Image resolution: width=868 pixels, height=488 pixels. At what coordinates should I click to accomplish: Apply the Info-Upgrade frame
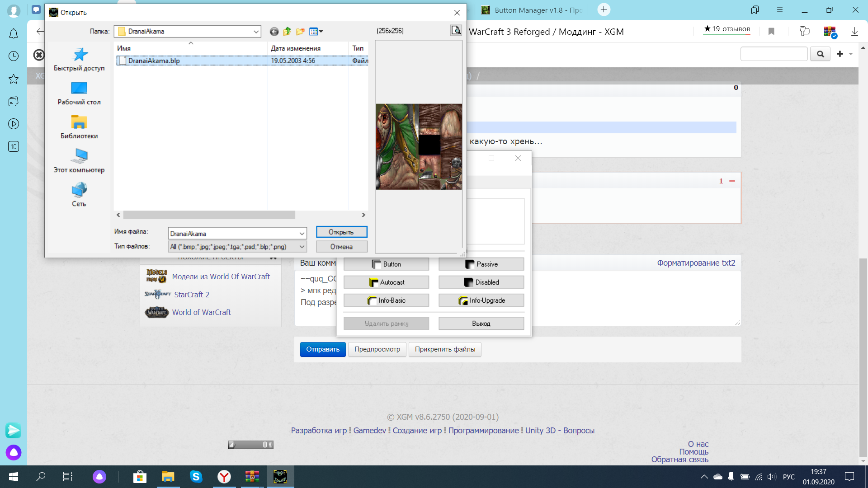tap(481, 300)
